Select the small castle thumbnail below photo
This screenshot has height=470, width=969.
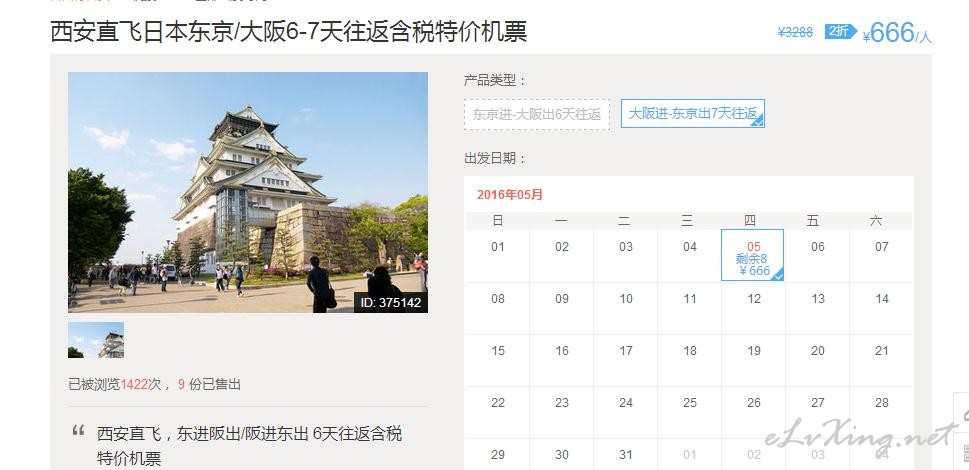[96, 340]
